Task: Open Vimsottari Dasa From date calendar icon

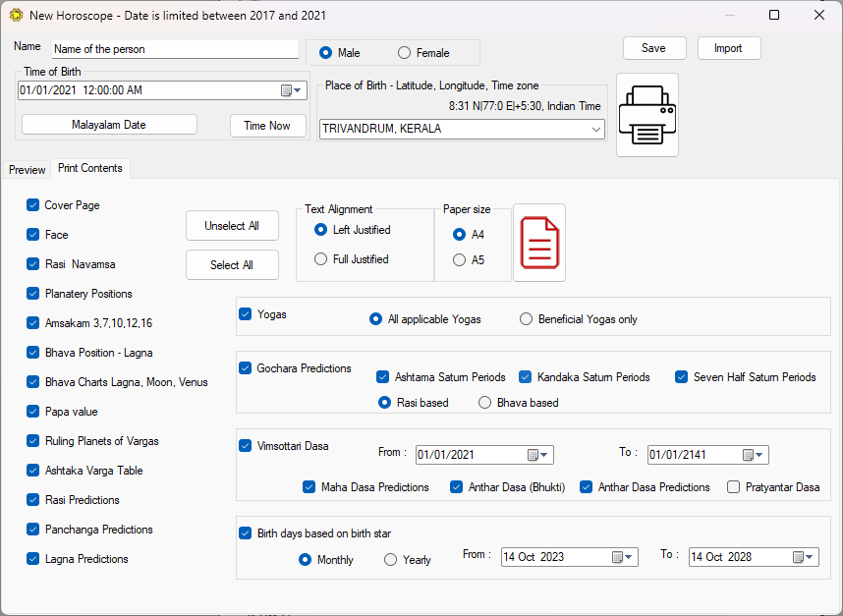Action: click(x=537, y=455)
